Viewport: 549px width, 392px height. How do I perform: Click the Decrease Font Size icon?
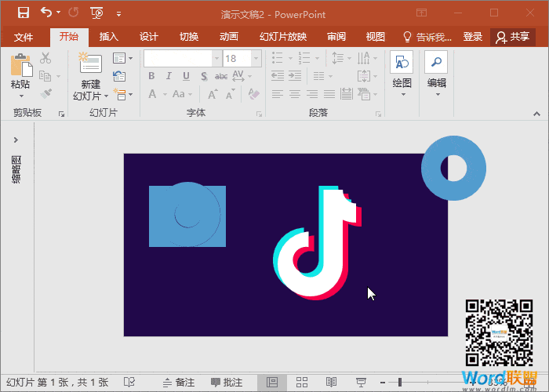click(x=230, y=94)
